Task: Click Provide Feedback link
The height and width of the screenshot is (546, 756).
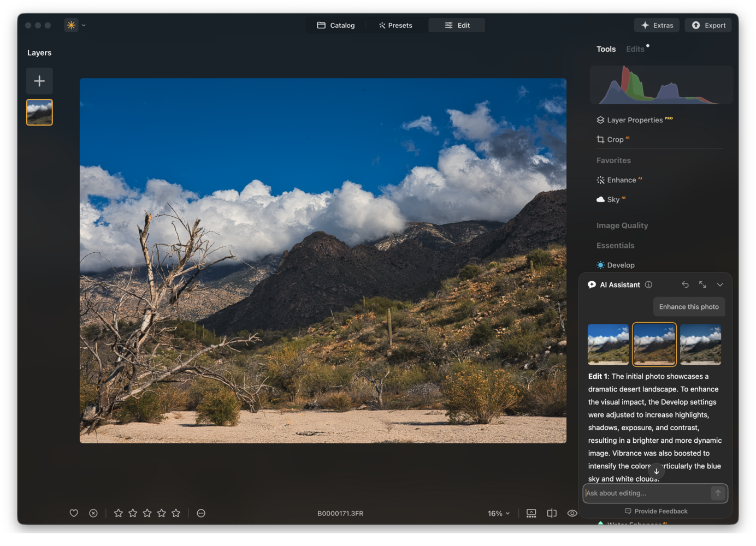Action: coord(656,511)
